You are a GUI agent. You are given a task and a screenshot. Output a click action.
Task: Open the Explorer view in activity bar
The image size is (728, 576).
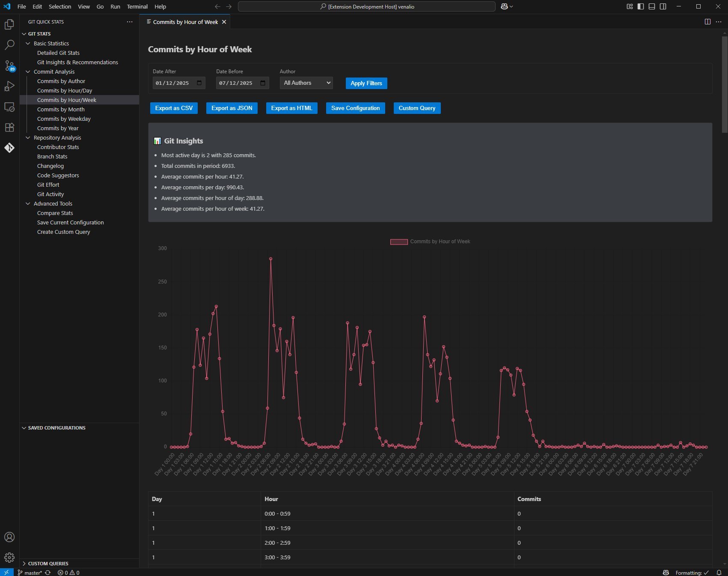pos(9,25)
